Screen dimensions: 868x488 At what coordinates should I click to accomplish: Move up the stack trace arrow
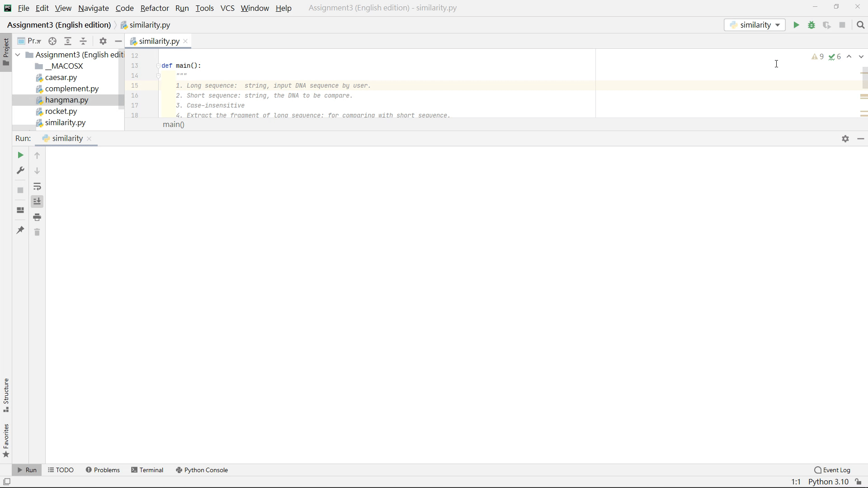37,155
